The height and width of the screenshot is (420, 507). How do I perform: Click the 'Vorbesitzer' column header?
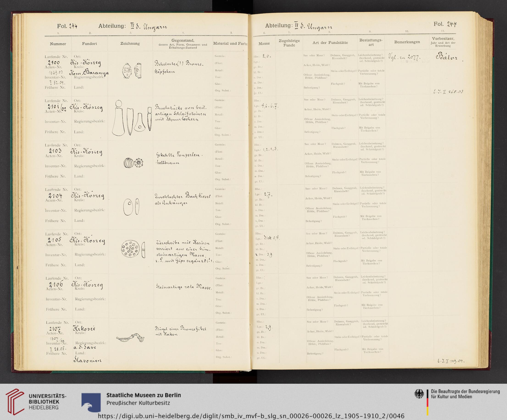[443, 42]
